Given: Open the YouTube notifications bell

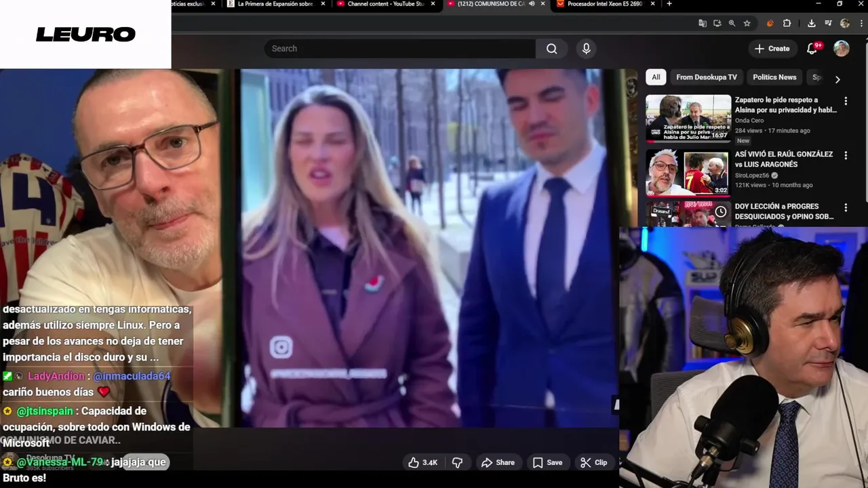Looking at the screenshot, I should coord(812,49).
